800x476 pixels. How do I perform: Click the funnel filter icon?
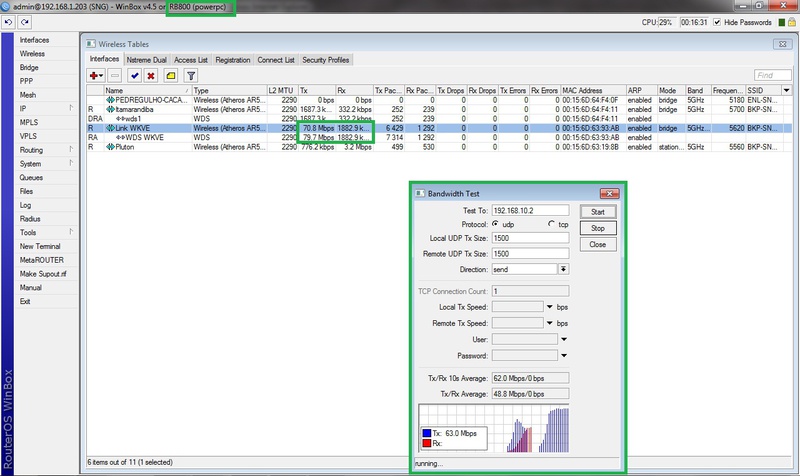190,75
